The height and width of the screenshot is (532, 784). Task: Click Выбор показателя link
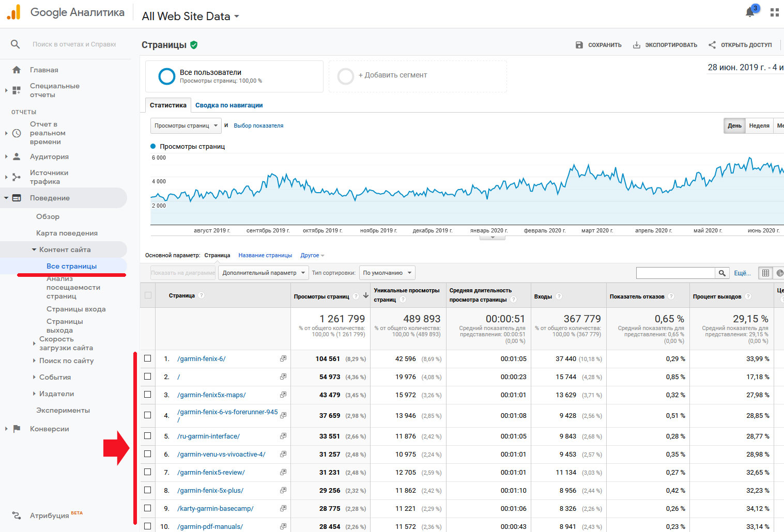click(x=258, y=126)
